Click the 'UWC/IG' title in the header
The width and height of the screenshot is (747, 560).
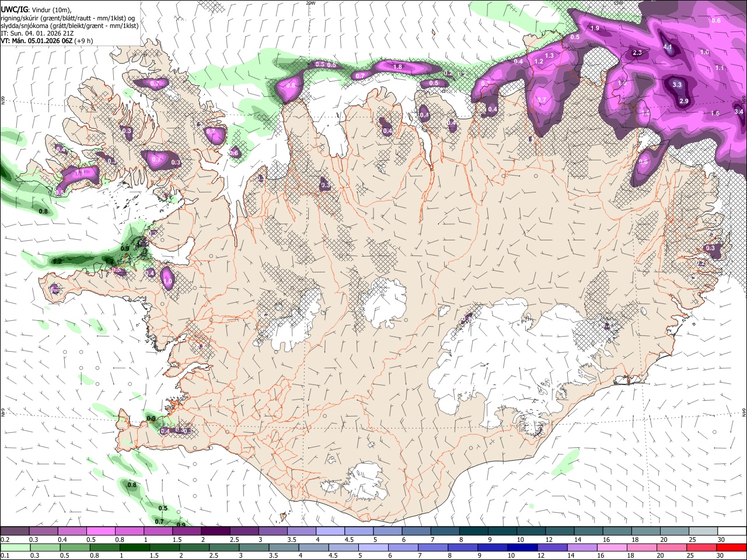[x=13, y=10]
